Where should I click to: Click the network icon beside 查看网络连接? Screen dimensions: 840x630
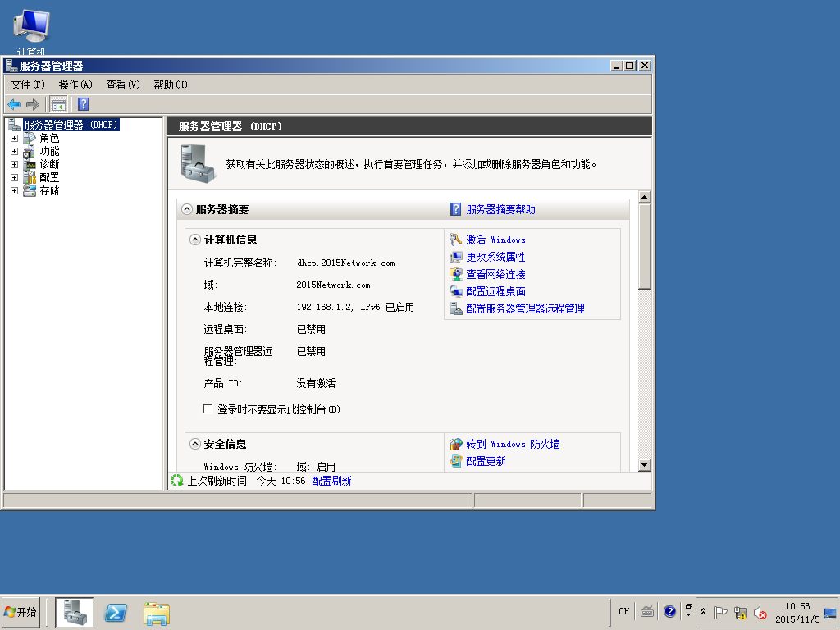point(456,274)
